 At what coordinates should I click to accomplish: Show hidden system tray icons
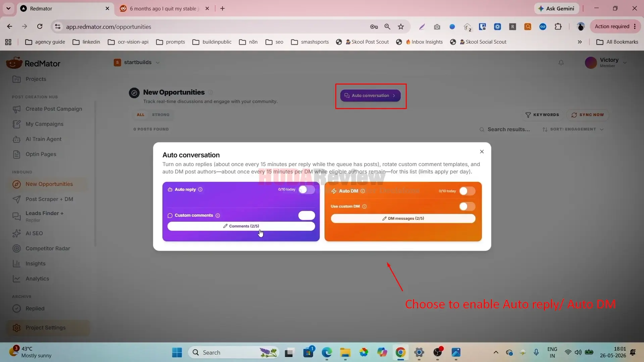pos(496,352)
